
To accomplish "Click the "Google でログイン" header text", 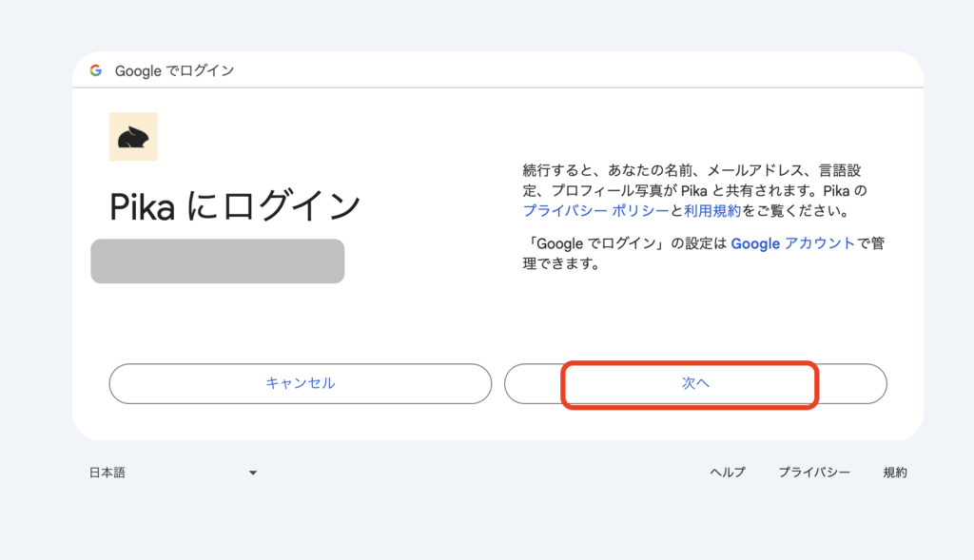I will pos(174,71).
